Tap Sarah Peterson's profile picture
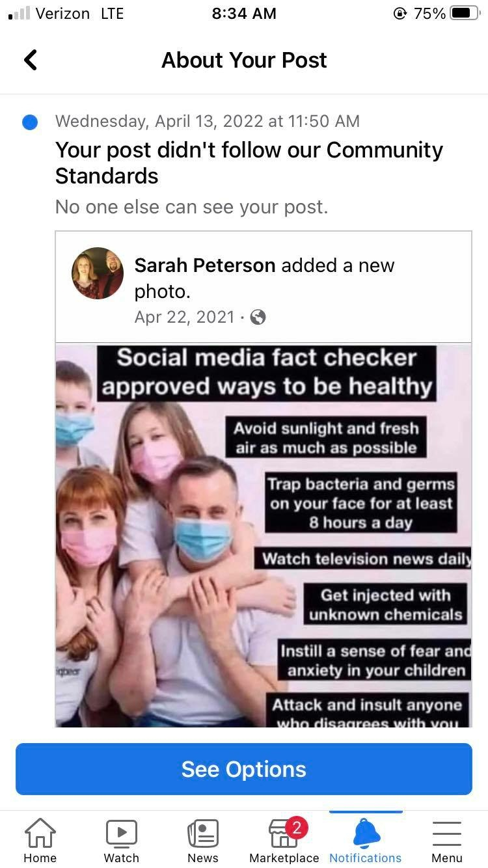488x868 pixels. pos(98,273)
